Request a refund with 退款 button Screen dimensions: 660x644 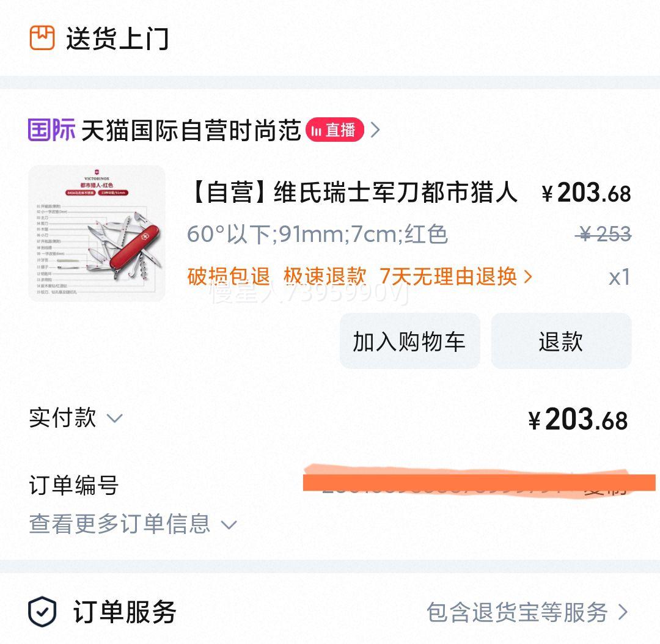pyautogui.click(x=561, y=341)
